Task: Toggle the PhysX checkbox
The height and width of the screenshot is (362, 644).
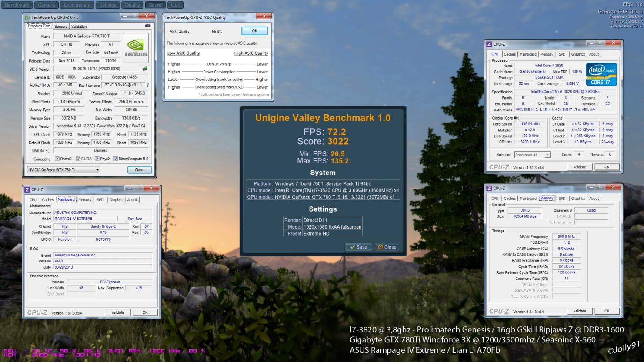Action: point(97,159)
